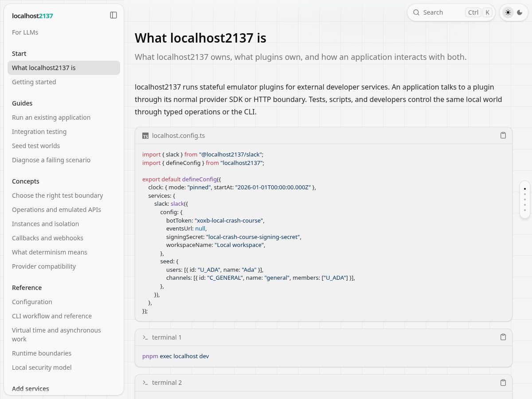Go to localhost2137 home logo
The width and height of the screenshot is (532, 399).
tap(32, 16)
